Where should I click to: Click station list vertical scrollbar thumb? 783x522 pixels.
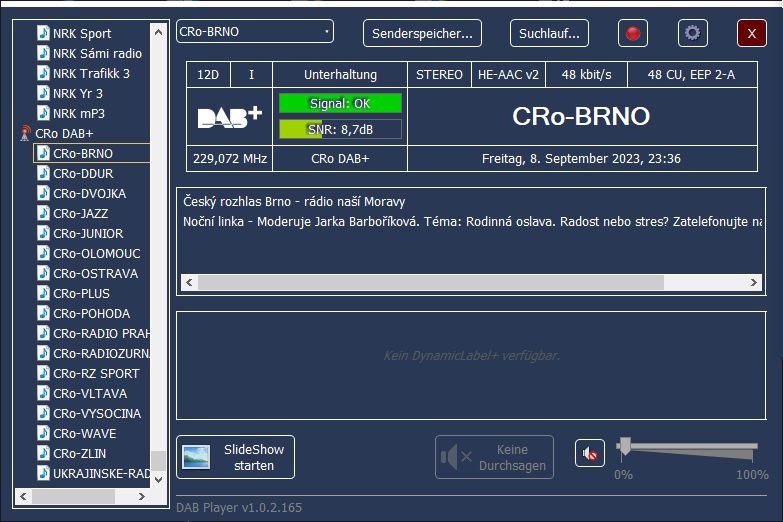point(158,461)
